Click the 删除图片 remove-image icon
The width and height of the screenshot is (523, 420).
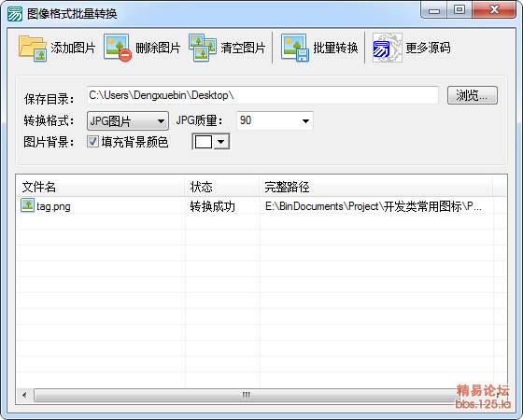click(x=118, y=48)
